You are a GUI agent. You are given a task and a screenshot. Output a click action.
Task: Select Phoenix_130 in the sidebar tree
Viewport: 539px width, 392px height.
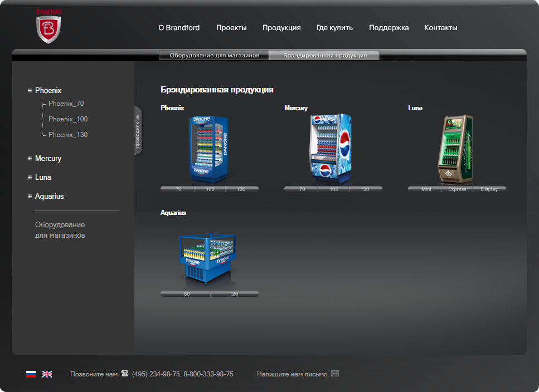(x=68, y=135)
